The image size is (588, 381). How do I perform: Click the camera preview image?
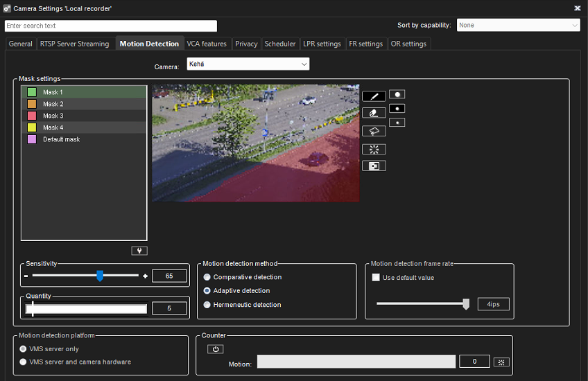point(256,143)
